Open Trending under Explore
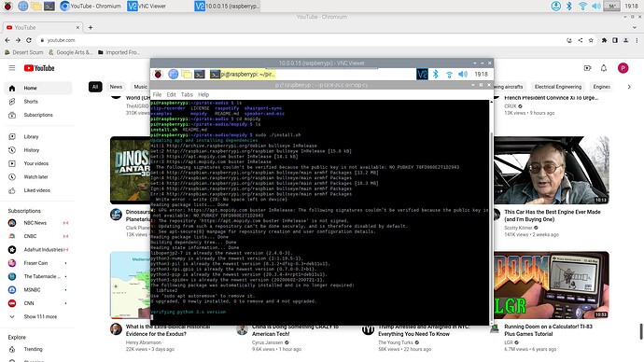Screen dimensions: 644x362 click(x=37, y=349)
